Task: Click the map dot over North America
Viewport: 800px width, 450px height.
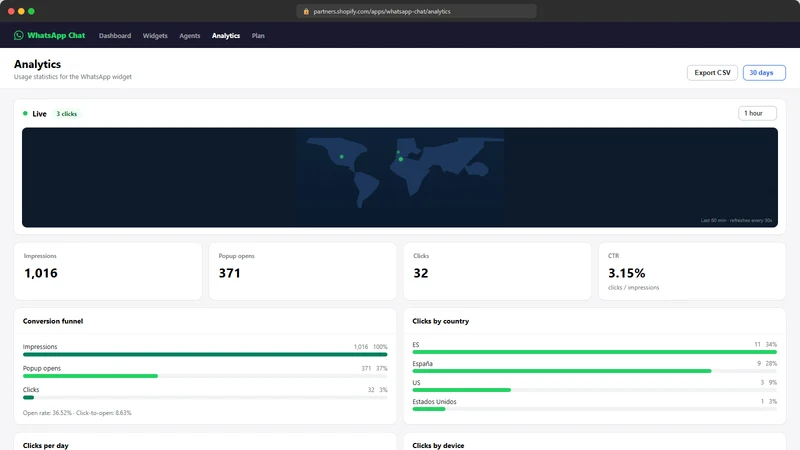Action: point(341,157)
